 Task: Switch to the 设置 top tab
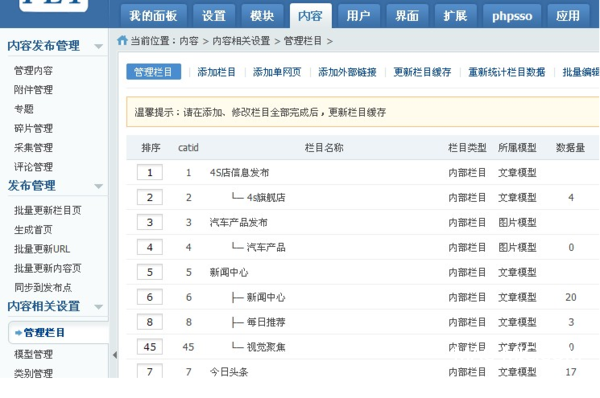point(214,16)
